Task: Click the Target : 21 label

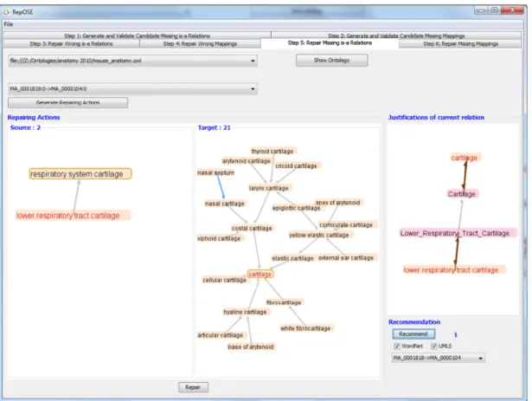Action: [x=215, y=128]
